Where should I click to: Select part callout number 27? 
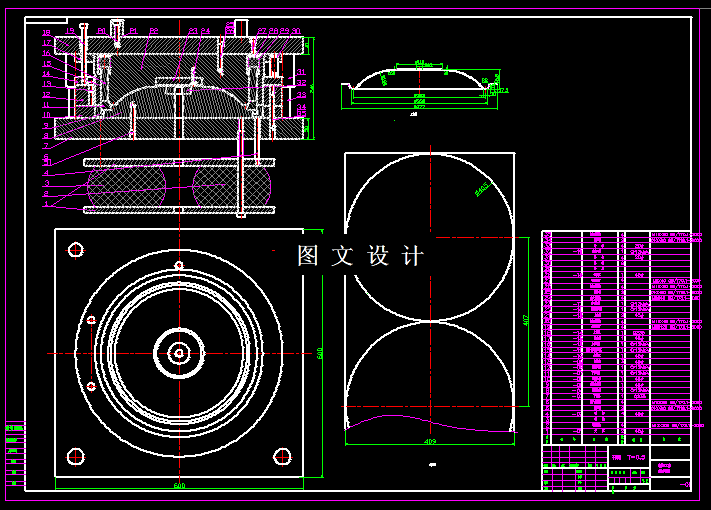point(262,31)
